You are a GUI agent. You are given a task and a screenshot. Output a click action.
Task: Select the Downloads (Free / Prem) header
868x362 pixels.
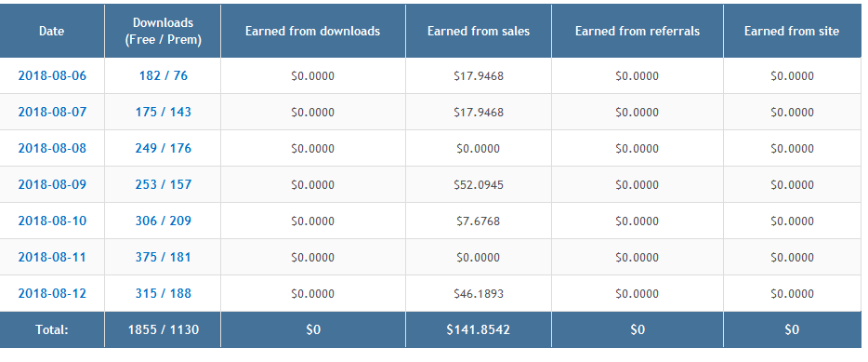point(164,32)
